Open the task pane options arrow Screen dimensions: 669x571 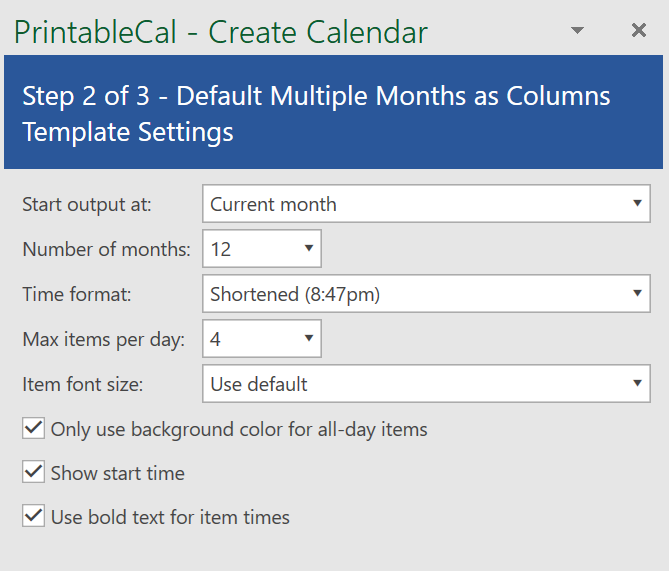577,30
